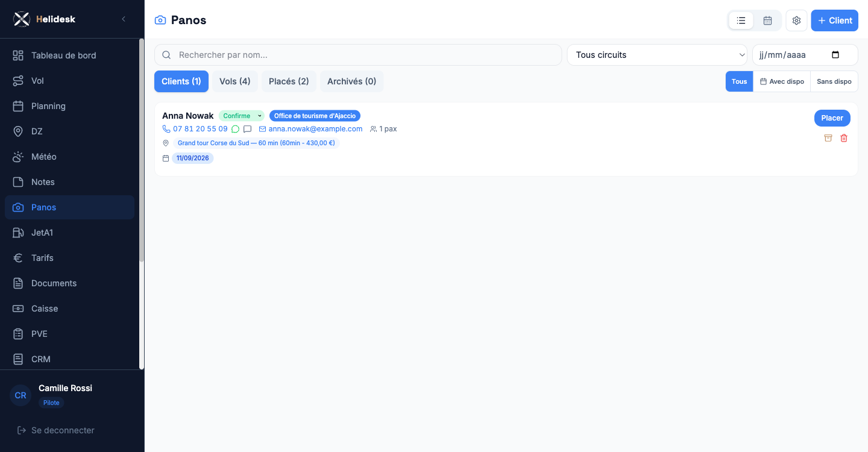The image size is (868, 452).
Task: Click the calendar icon beside 11/09/2026
Action: click(166, 159)
